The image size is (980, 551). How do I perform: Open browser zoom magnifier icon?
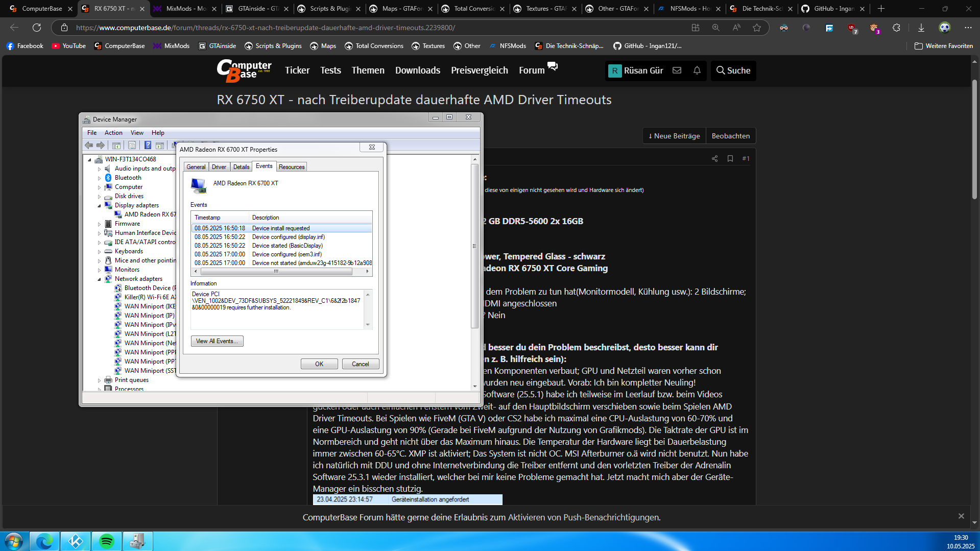coord(716,28)
